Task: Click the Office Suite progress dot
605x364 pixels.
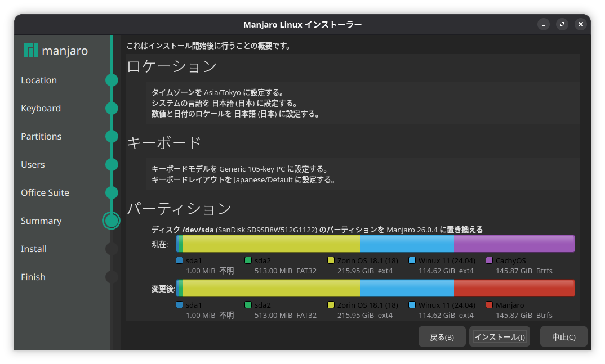Action: [x=112, y=192]
